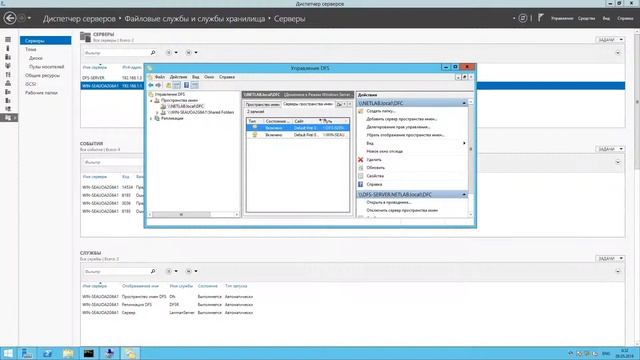The image size is (640, 360).
Task: Open the notifications flag in Server Manager
Action: (x=540, y=18)
